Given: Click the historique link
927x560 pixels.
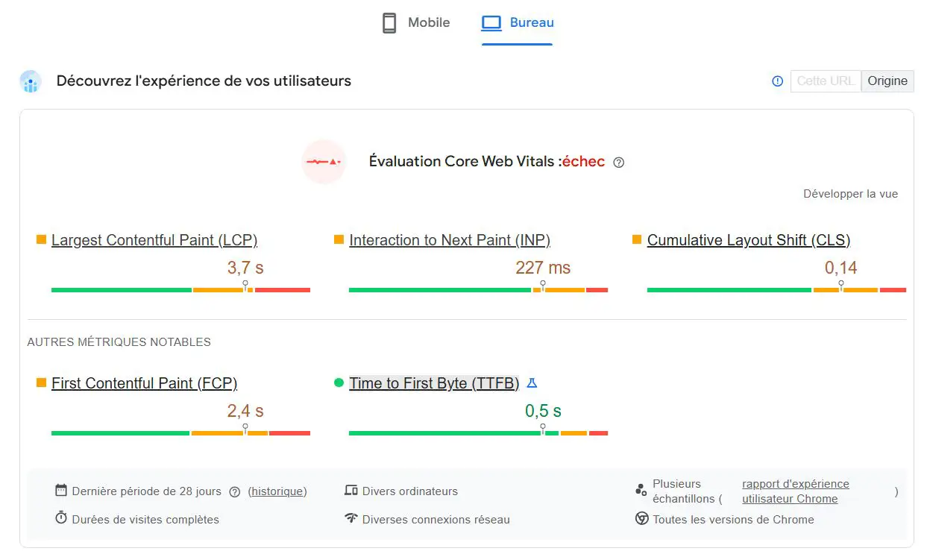Looking at the screenshot, I should click(277, 491).
